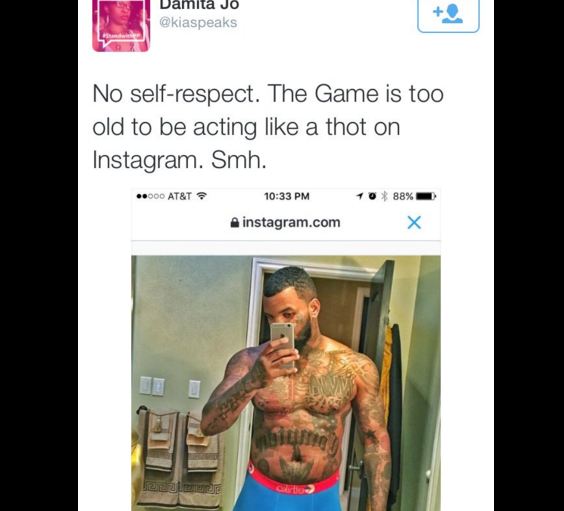
Task: Tap the cellular signal strength dots
Action: [151, 196]
